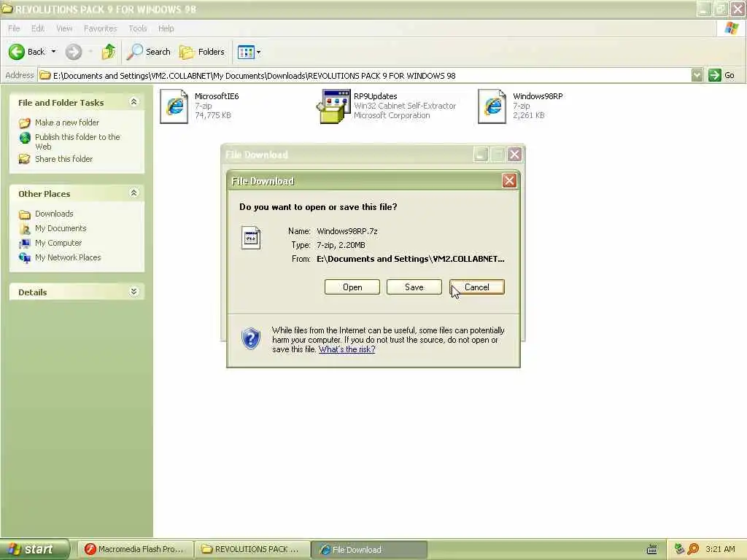Open the Favorites menu

click(101, 28)
